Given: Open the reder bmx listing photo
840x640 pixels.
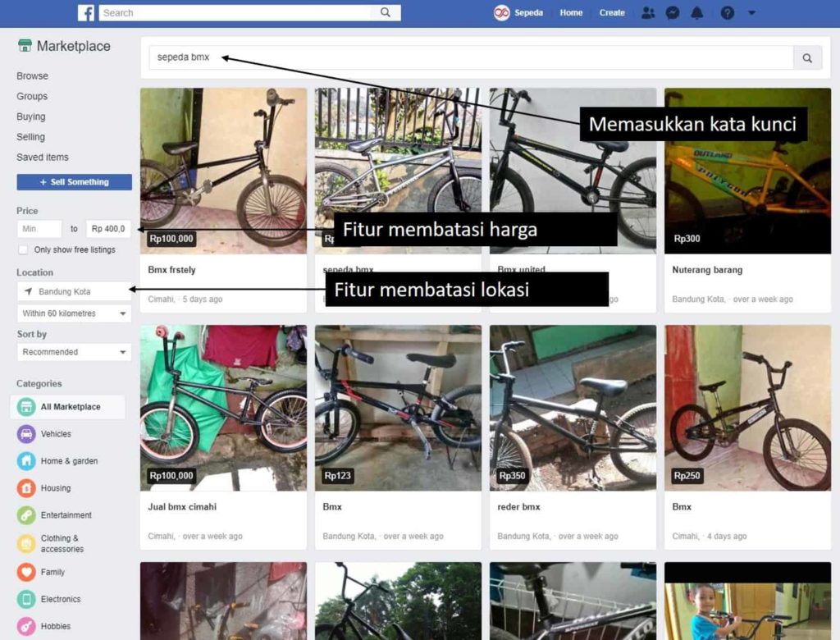Looking at the screenshot, I should (x=573, y=407).
